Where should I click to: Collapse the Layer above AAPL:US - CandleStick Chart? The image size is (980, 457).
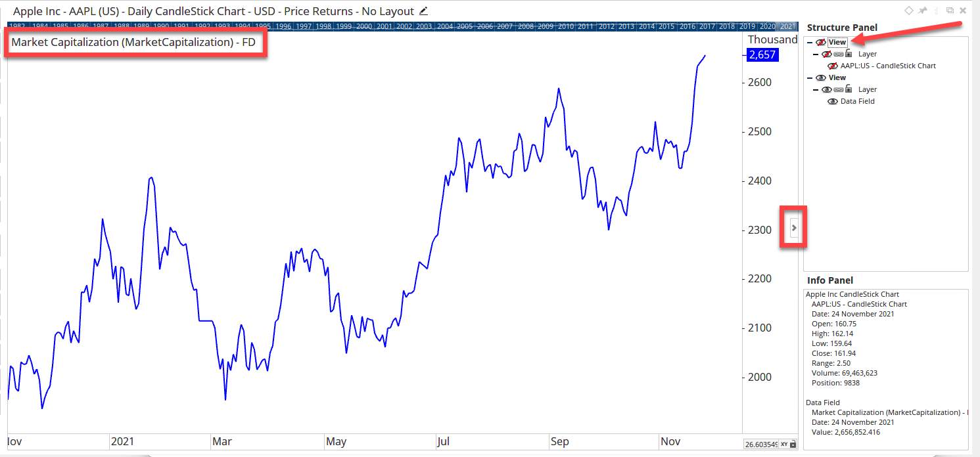pyautogui.click(x=816, y=54)
